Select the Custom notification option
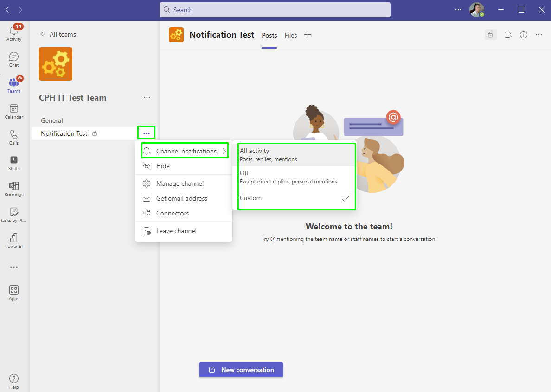The height and width of the screenshot is (392, 551). click(x=295, y=198)
